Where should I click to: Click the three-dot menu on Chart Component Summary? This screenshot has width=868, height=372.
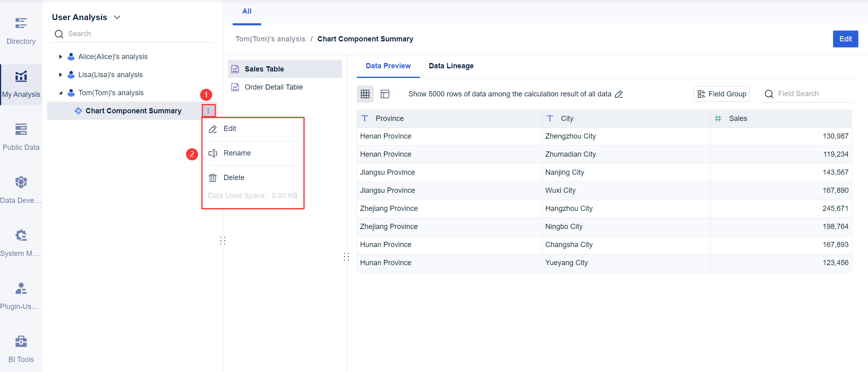[208, 110]
